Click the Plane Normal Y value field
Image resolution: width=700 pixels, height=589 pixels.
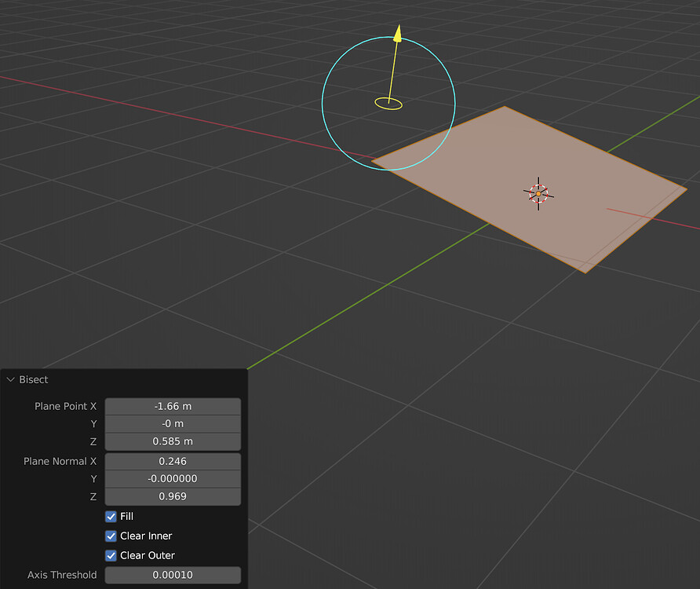(173, 478)
